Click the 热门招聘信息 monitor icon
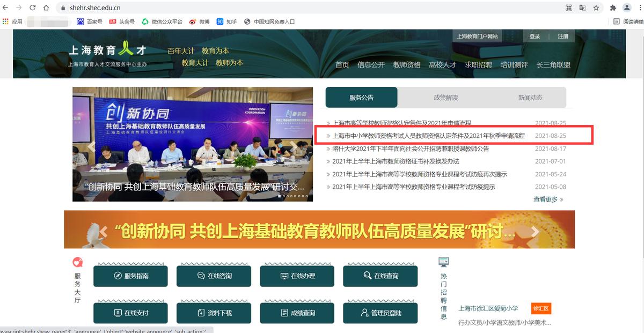Viewport: 644px width, 333px height. click(x=443, y=262)
